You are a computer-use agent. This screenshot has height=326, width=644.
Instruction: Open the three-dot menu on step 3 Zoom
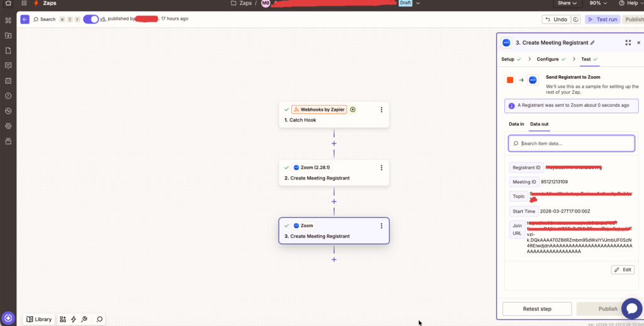(381, 226)
